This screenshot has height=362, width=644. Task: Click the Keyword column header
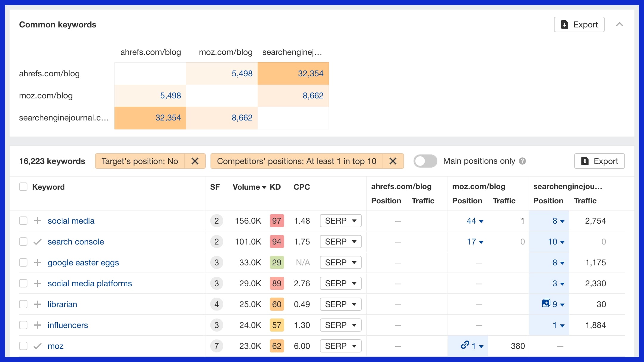[x=48, y=187]
